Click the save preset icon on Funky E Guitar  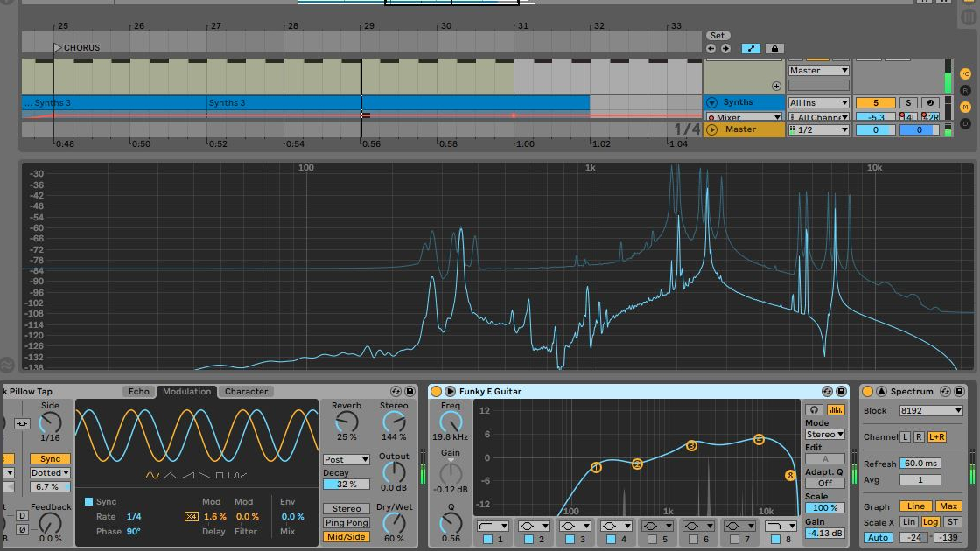(840, 391)
